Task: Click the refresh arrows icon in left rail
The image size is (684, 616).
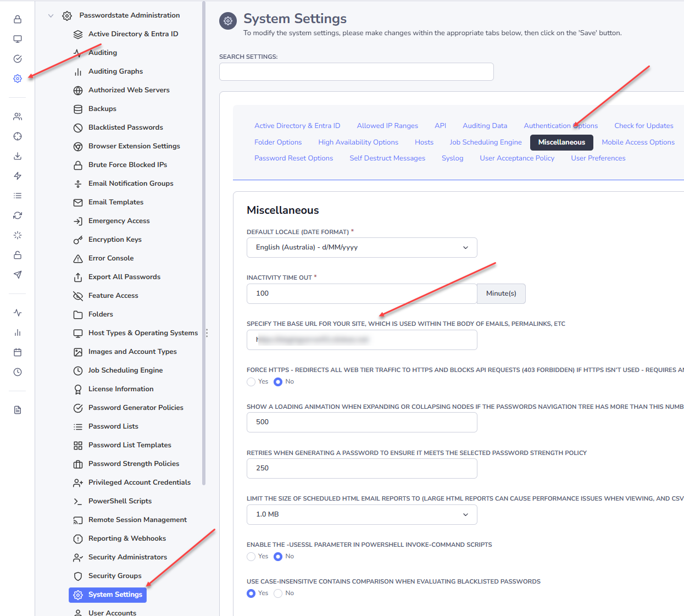Action: 18,215
